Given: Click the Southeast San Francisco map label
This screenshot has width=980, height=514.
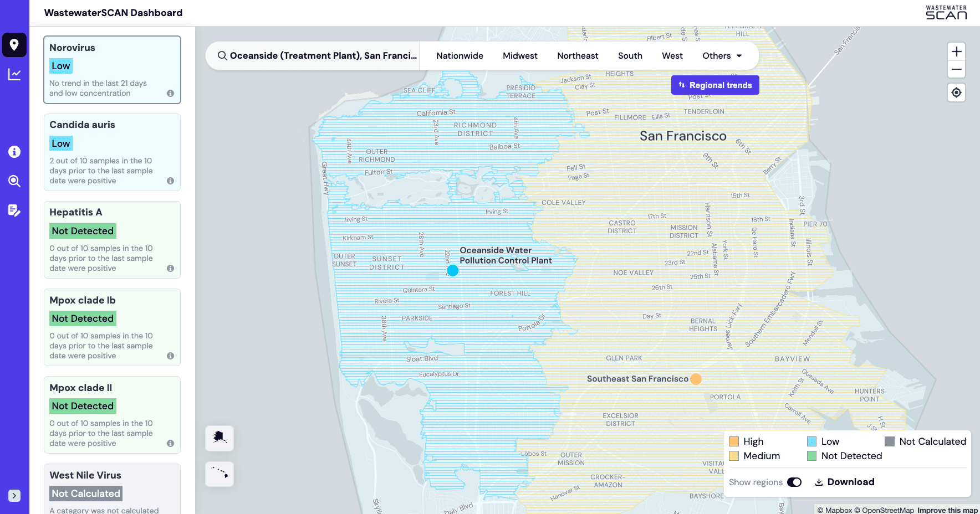Looking at the screenshot, I should [x=637, y=379].
